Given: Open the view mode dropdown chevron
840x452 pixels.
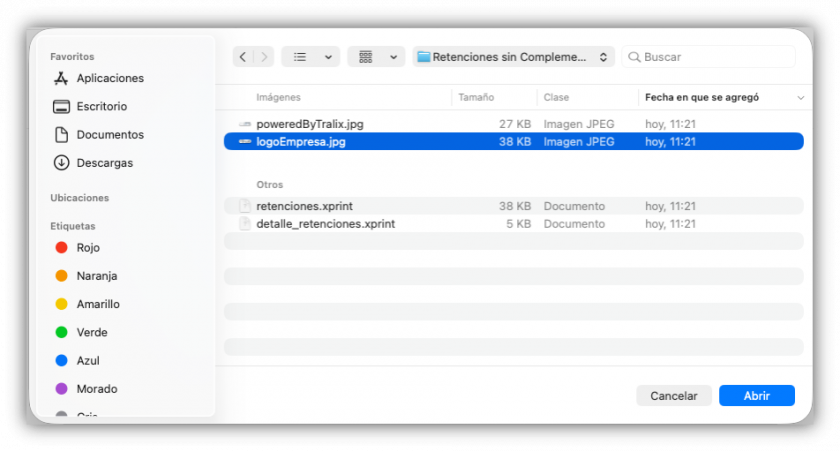Looking at the screenshot, I should coord(328,57).
